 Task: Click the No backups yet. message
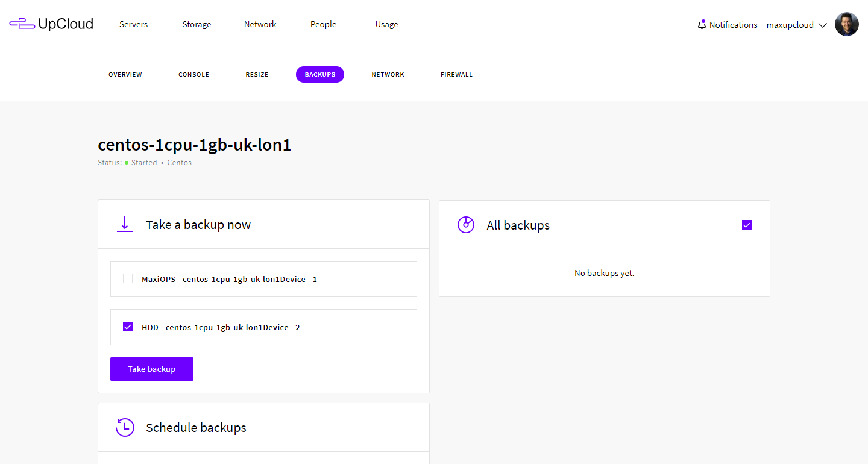tap(605, 273)
